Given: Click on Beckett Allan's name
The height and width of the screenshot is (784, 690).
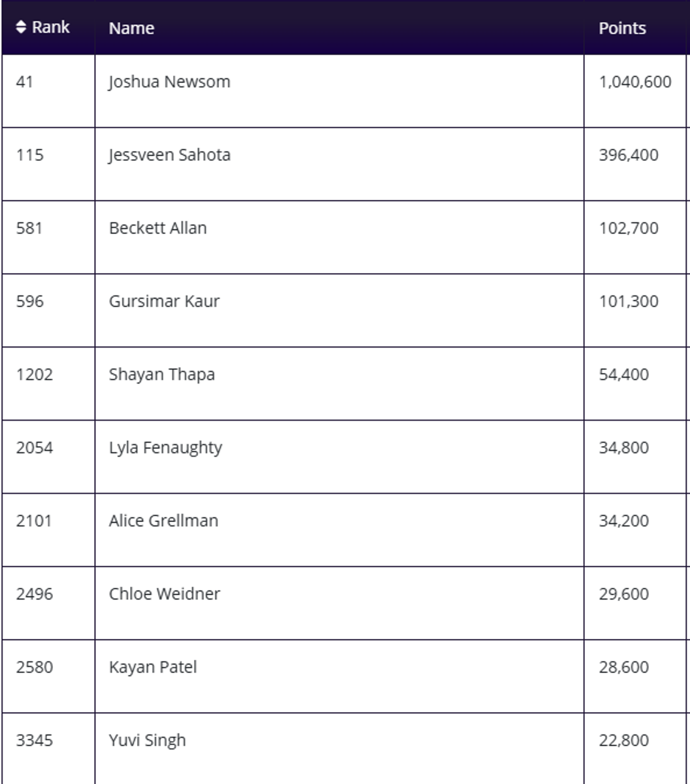Looking at the screenshot, I should 157,229.
